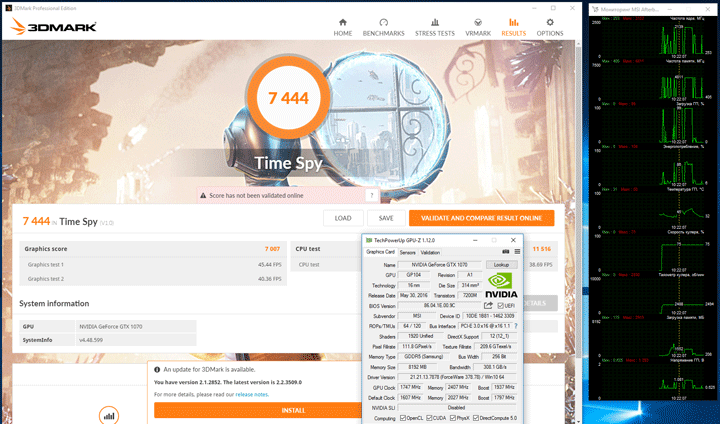Click the Graphics score value 7 007
Screen dimensions: 720x424
(x=272, y=249)
